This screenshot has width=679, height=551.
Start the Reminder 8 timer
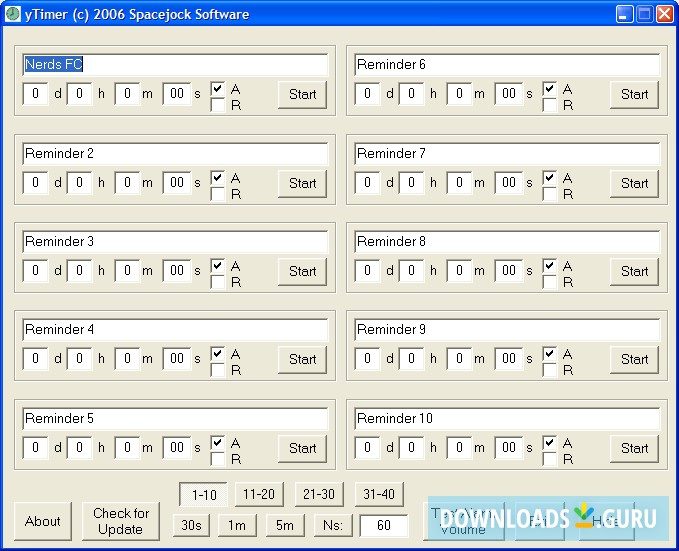point(634,272)
